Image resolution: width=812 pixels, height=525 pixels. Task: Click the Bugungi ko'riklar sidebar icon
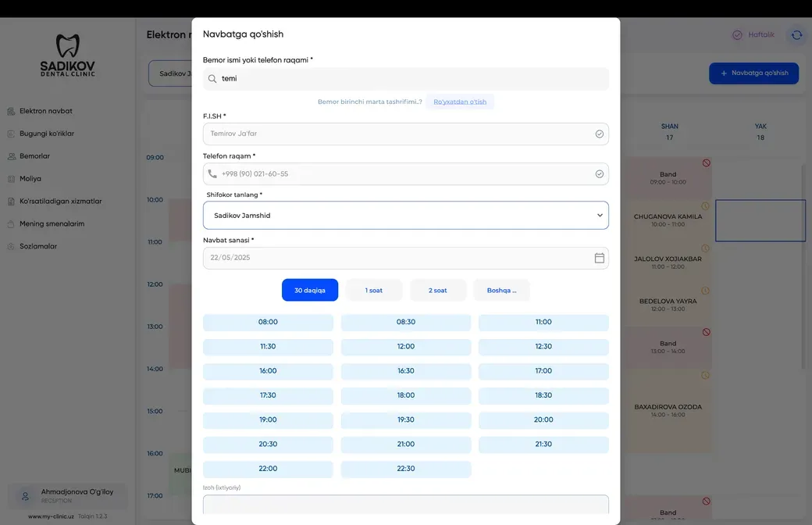(x=11, y=134)
